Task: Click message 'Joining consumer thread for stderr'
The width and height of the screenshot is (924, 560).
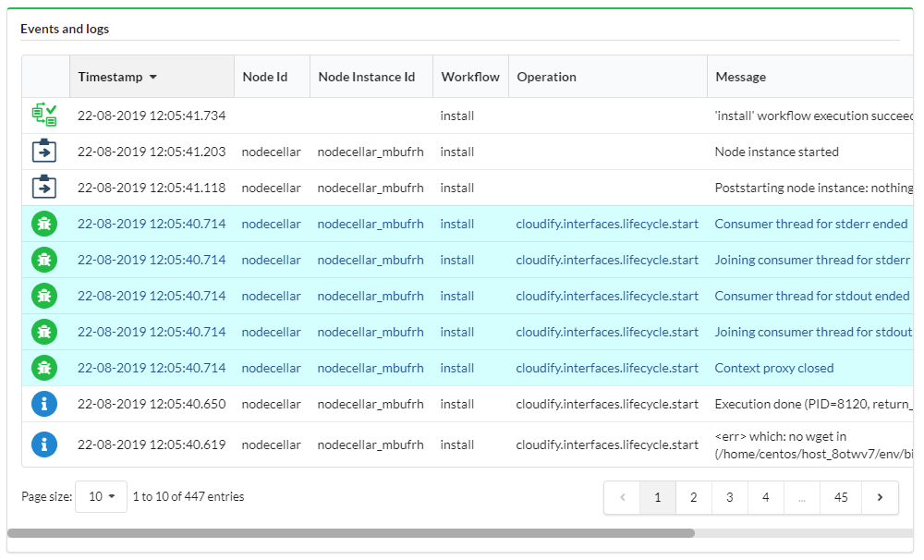Action: click(812, 260)
